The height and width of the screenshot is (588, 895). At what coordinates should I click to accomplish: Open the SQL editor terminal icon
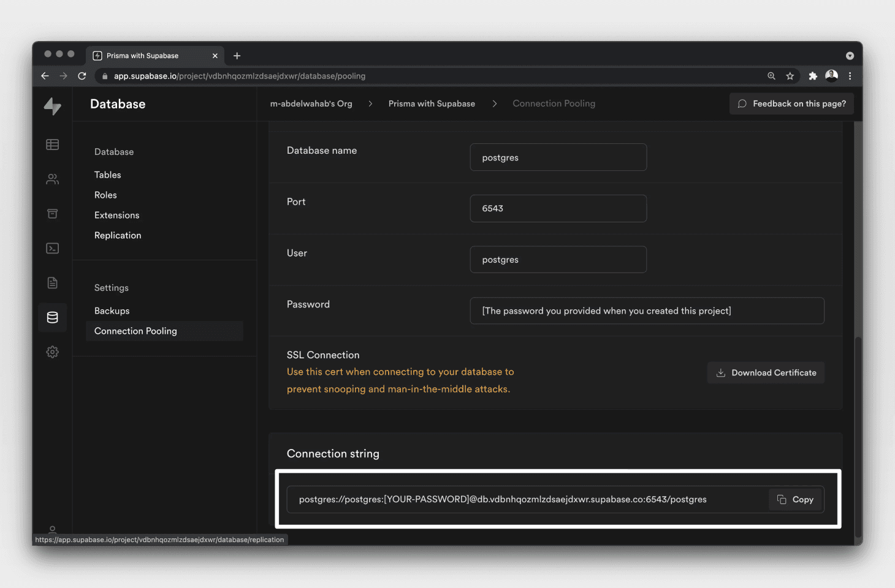tap(53, 248)
